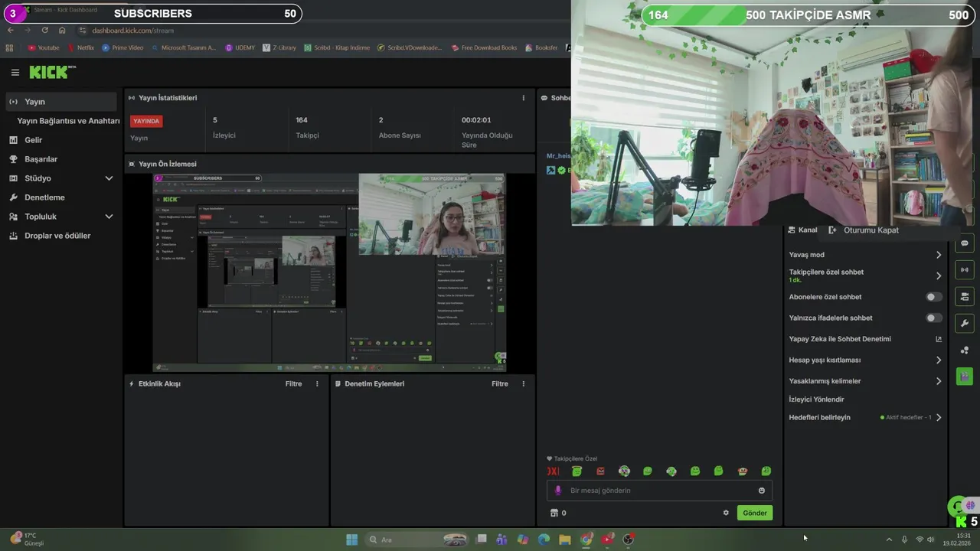Click the camera/video icon in right sidebar
The image size is (980, 551).
point(965,297)
